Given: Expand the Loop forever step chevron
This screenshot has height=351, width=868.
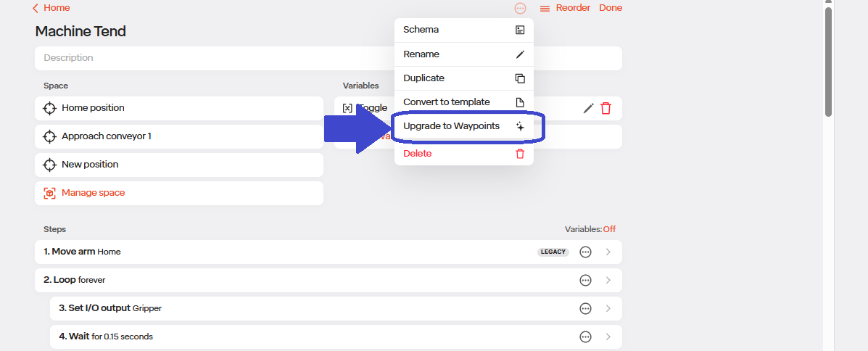Looking at the screenshot, I should (x=608, y=280).
